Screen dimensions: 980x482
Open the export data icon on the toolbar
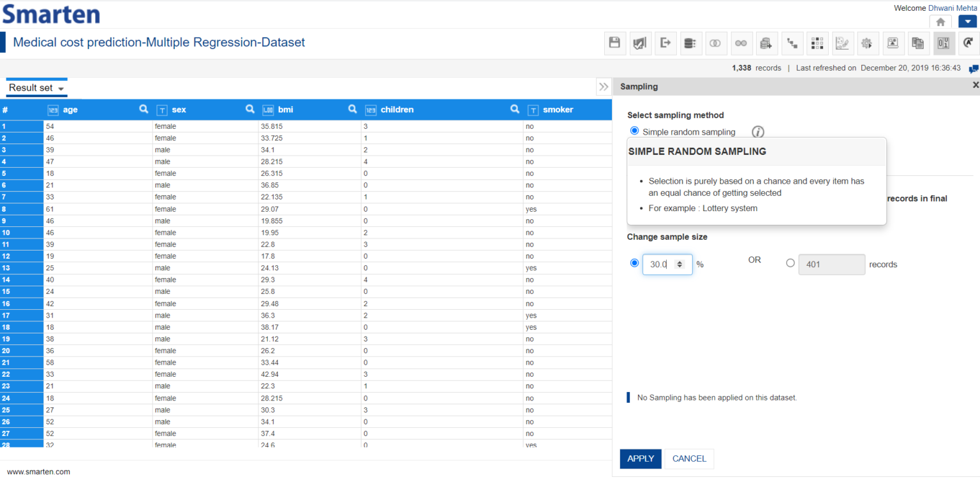point(665,43)
